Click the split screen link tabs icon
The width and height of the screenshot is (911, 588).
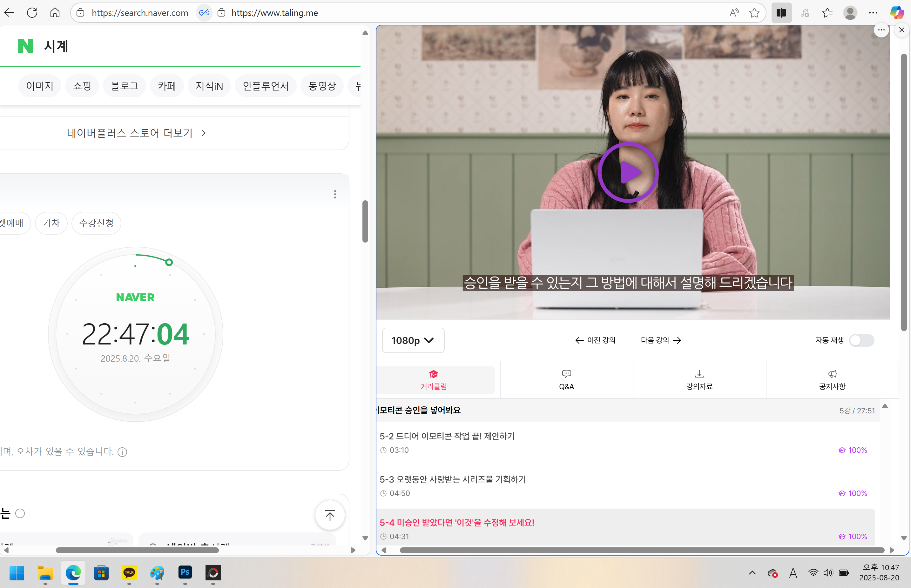[x=204, y=13]
